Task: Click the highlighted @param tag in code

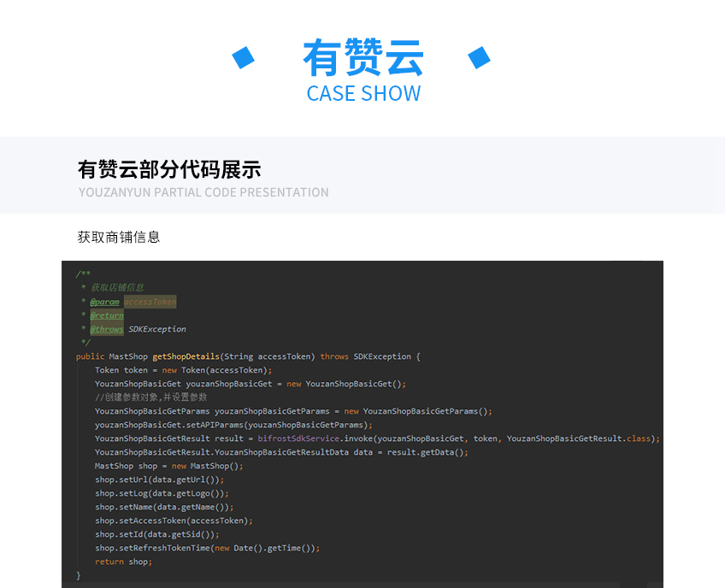Action: coord(105,302)
